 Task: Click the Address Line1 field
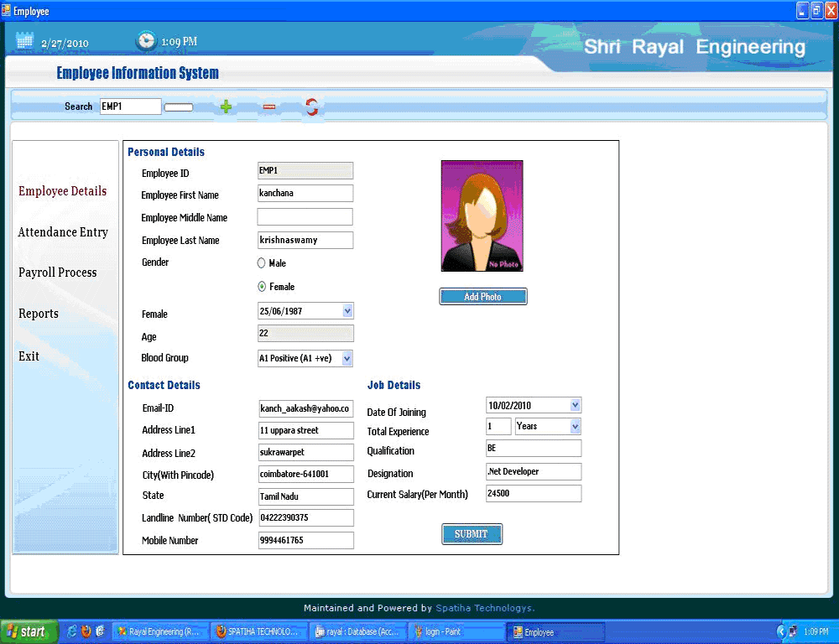306,430
